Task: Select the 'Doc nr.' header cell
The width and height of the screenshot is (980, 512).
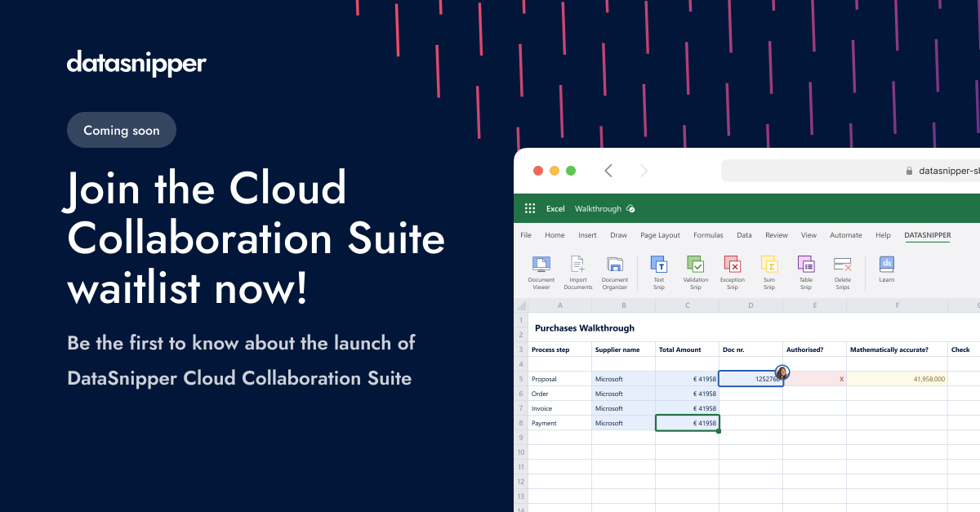Action: (x=751, y=349)
